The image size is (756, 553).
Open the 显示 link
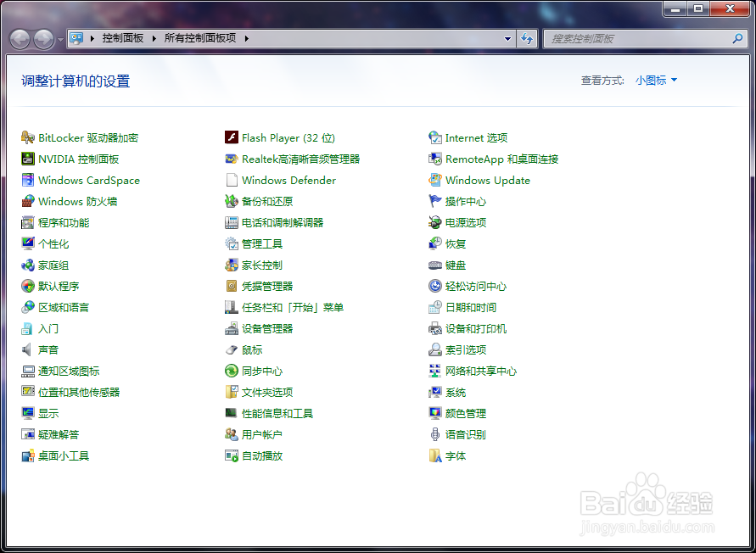tap(48, 414)
